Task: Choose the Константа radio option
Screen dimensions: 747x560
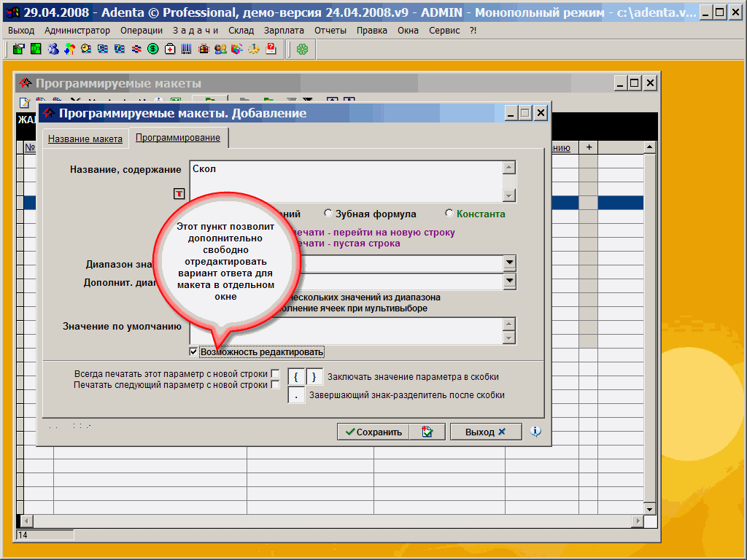Action: click(449, 214)
